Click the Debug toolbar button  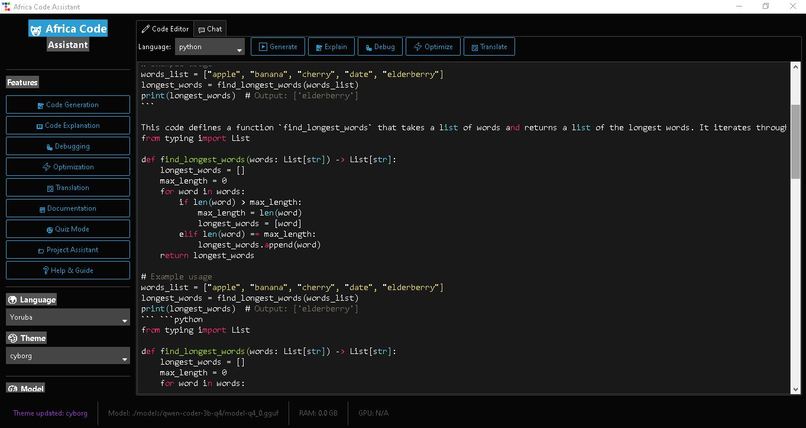pos(380,47)
